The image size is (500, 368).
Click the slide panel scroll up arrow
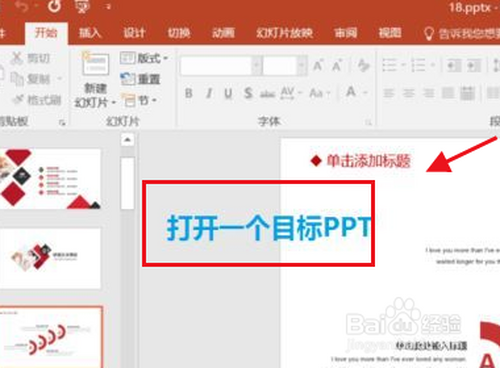pos(127,140)
